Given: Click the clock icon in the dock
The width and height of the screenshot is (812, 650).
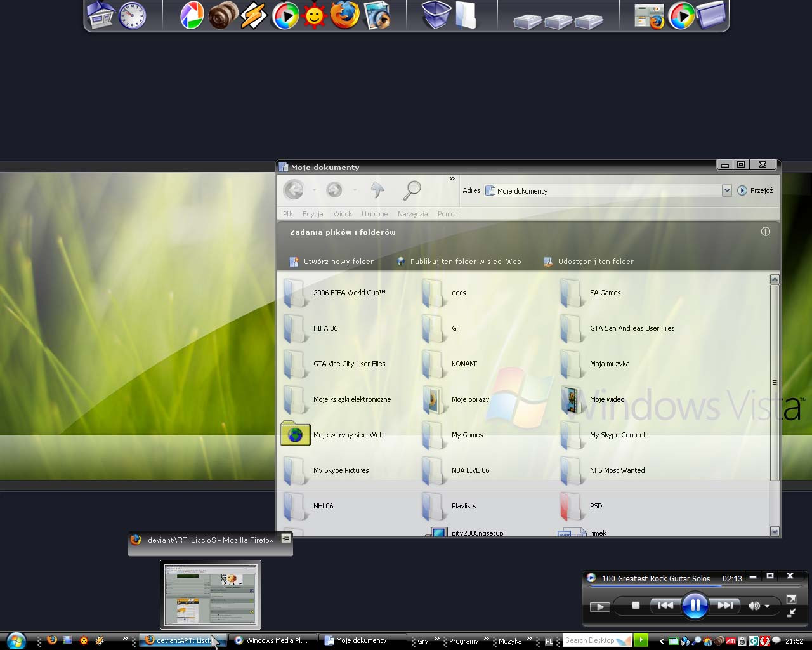Looking at the screenshot, I should [x=133, y=16].
